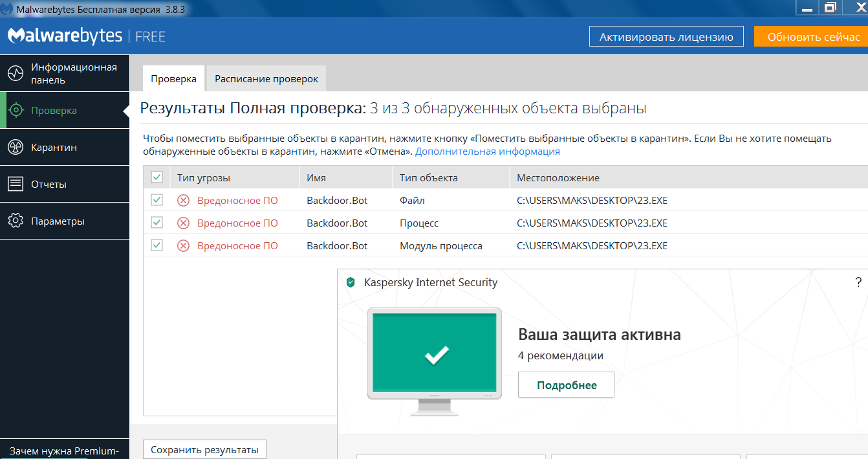Open the Параметры gear icon
The width and height of the screenshot is (868, 459).
coord(16,221)
